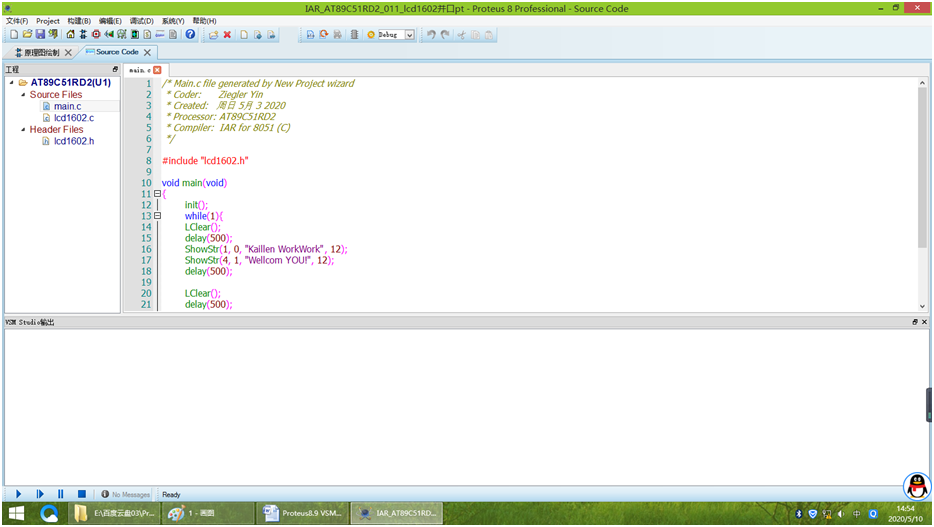Open a project with the folder icon
934x527 pixels.
27,35
